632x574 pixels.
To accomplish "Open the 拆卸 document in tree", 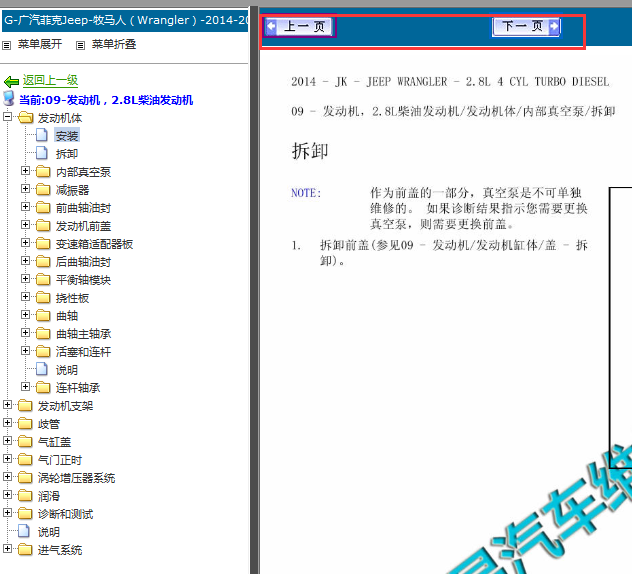I will pyautogui.click(x=67, y=154).
